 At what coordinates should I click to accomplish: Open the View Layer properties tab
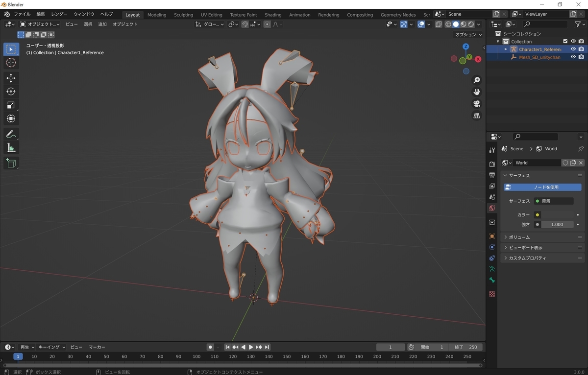pyautogui.click(x=492, y=186)
